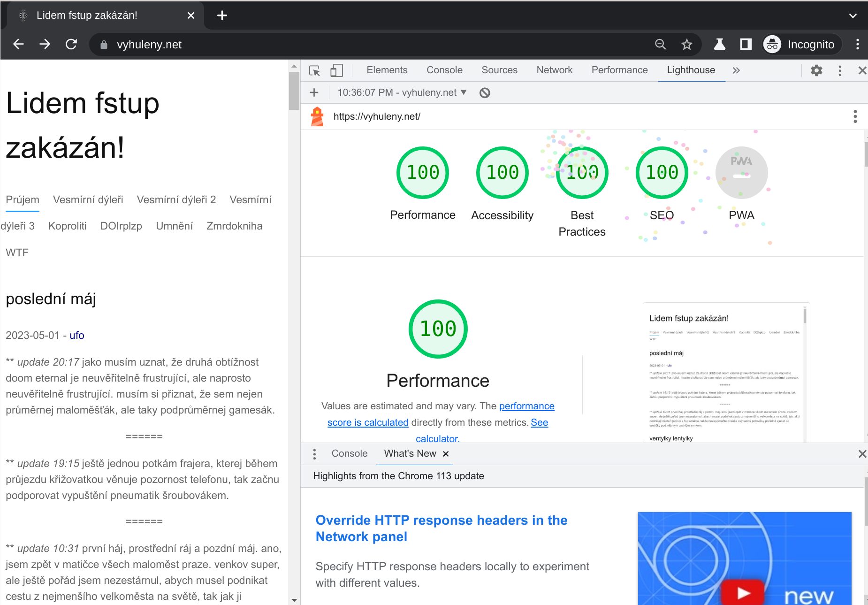Image resolution: width=868 pixels, height=605 pixels.
Task: Toggle the device toolbar icon
Action: point(336,70)
